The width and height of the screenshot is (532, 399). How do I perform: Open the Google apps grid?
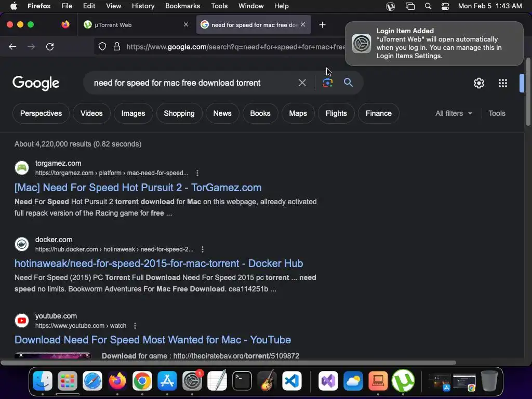502,83
